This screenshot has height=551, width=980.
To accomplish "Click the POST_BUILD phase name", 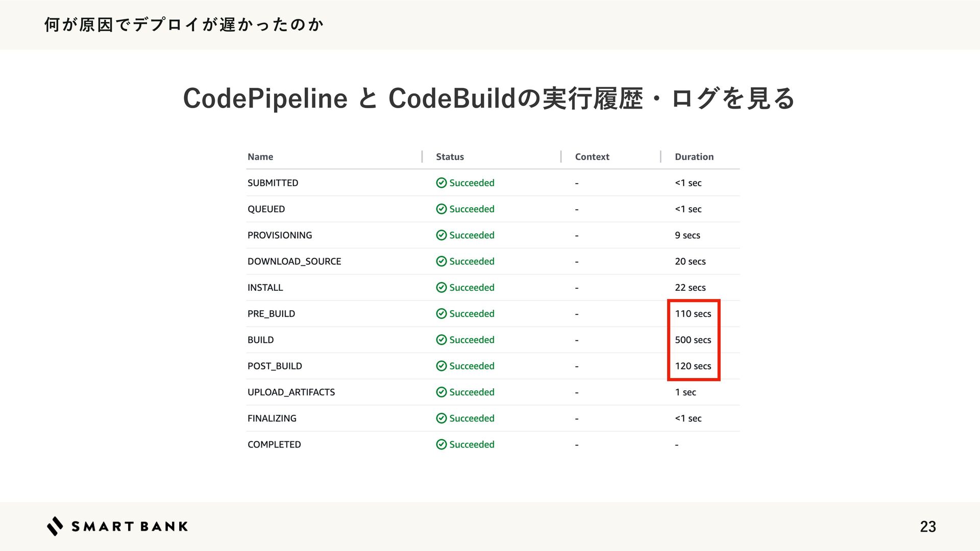I will 275,366.
